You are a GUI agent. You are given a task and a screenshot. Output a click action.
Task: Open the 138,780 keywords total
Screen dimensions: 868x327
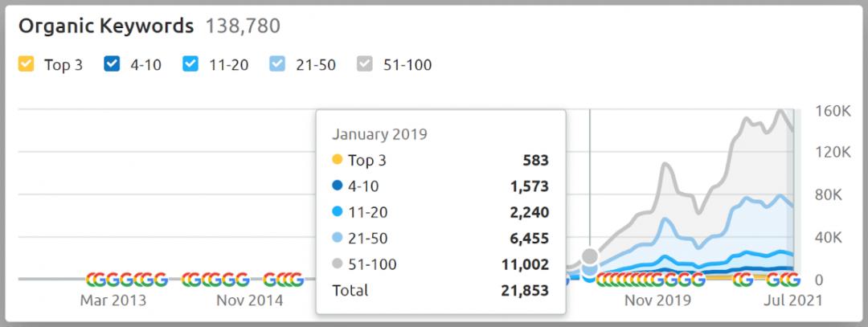pos(243,26)
